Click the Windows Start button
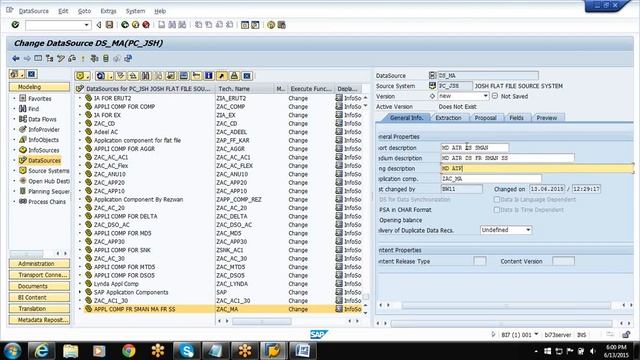 12,351
